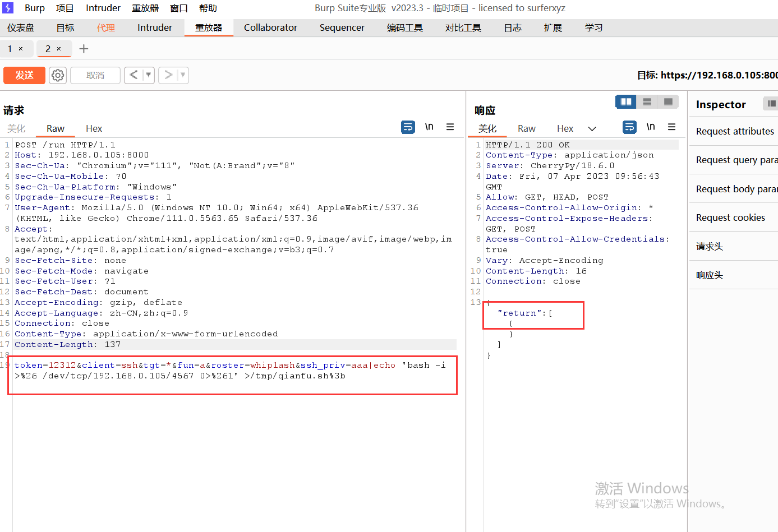The image size is (778, 532).
Task: Expand 响应头 section in Inspector
Action: (734, 275)
